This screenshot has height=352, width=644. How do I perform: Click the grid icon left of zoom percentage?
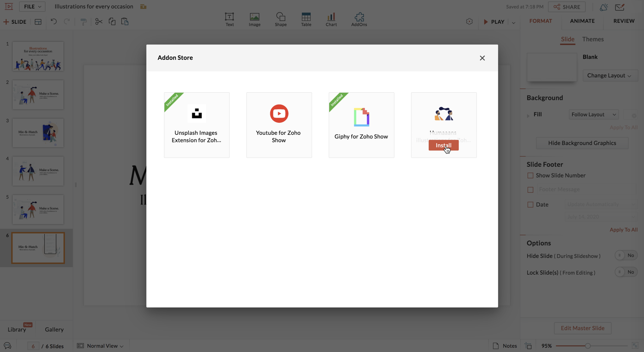click(528, 346)
